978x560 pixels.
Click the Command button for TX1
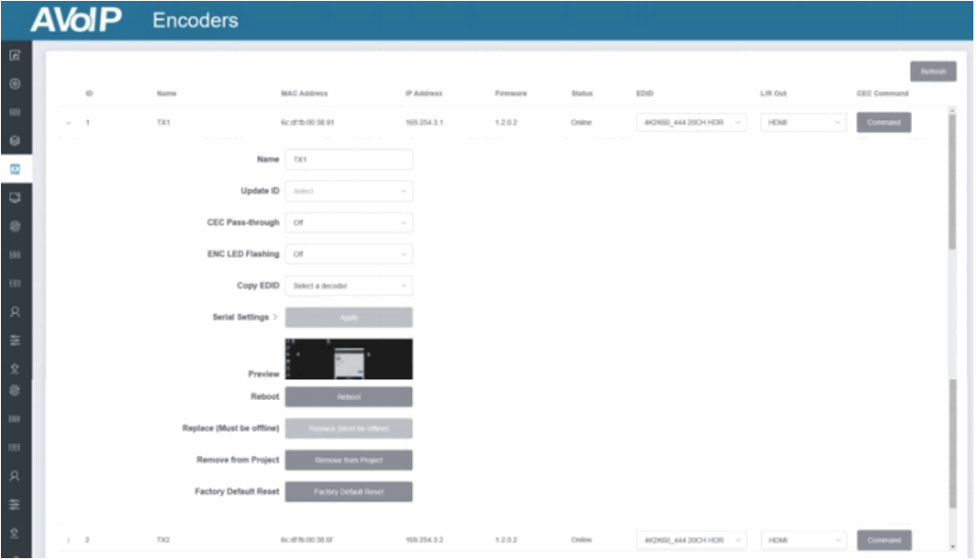[x=884, y=122]
